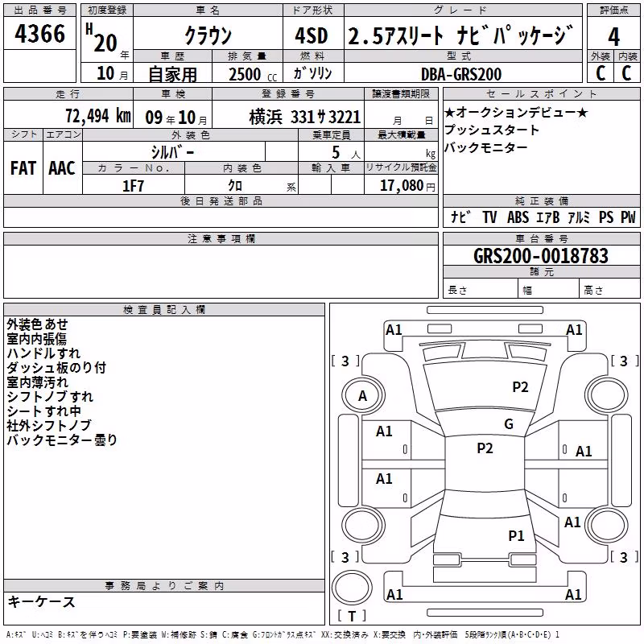Image resolution: width=644 pixels, height=644 pixels.
Task: Select the inspector note 社外シフトノブ
Action: pos(49,426)
